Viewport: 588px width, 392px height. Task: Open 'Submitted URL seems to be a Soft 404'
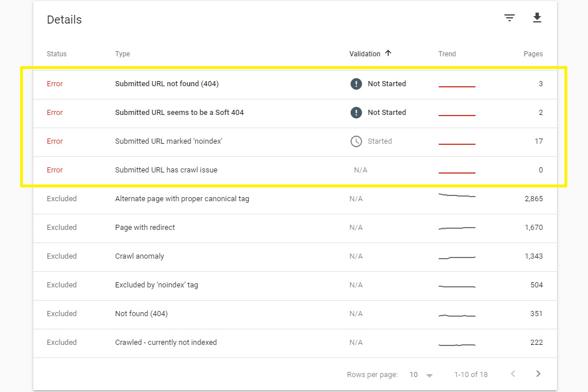point(295,113)
